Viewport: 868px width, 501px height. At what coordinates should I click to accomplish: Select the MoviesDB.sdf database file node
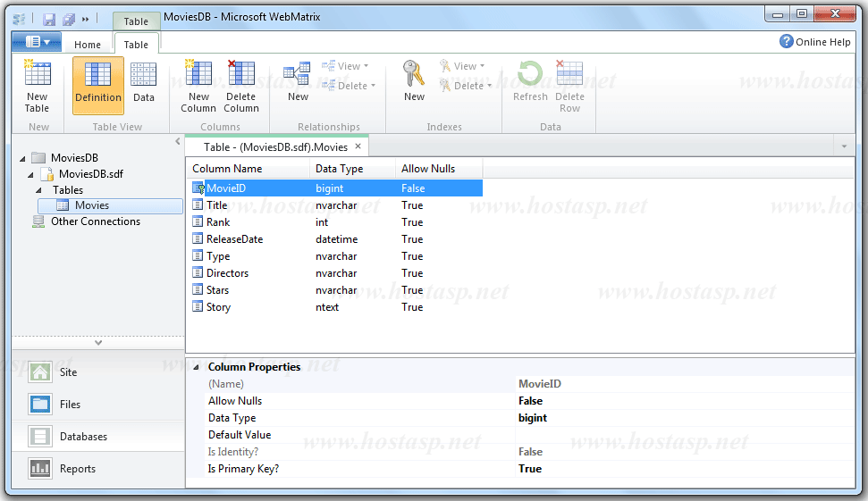click(x=91, y=173)
